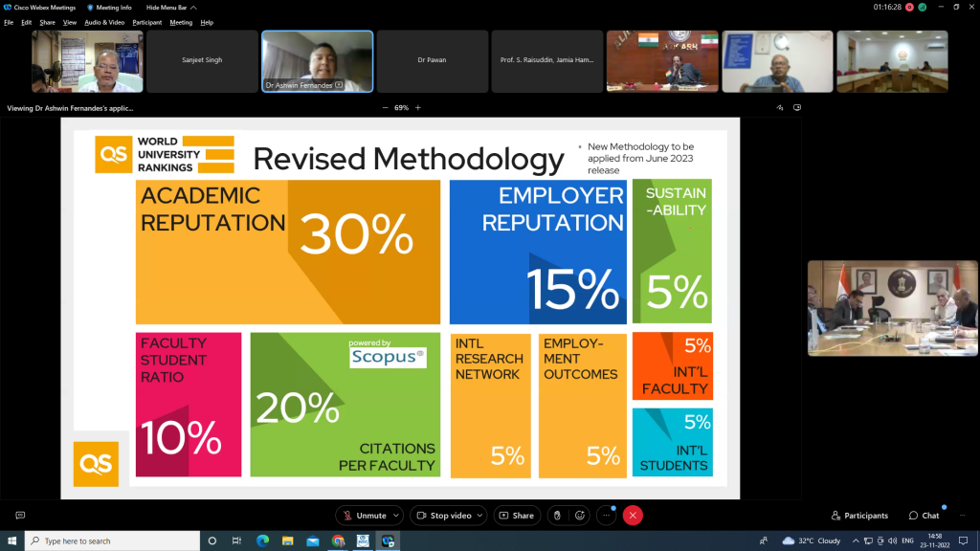Open the People icon in system tray
Screen dimensions: 980x551
tap(763, 540)
